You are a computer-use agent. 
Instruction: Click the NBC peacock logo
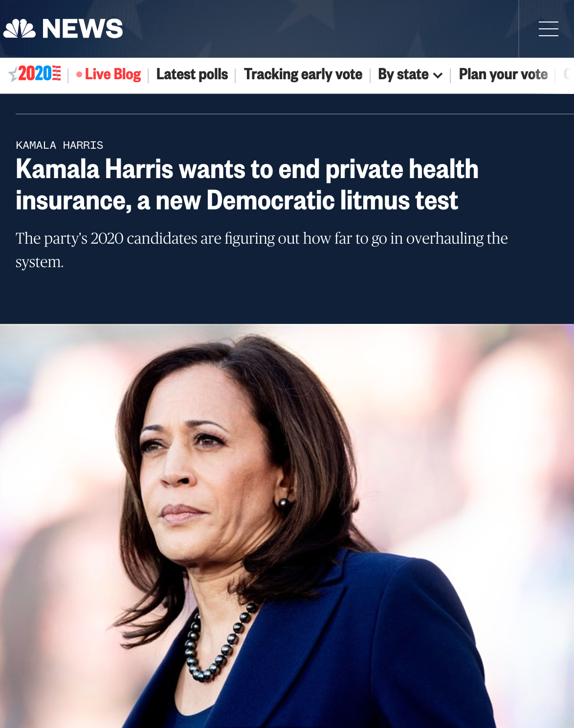[x=20, y=28]
